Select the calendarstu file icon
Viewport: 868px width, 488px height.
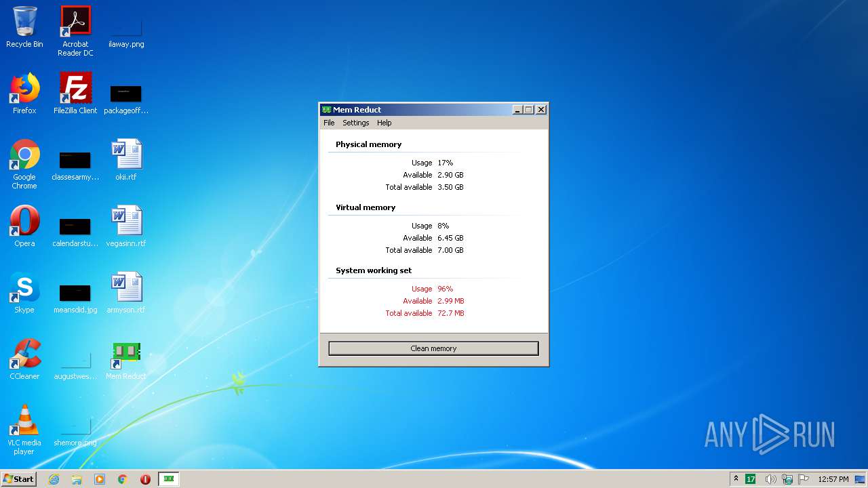(x=75, y=231)
